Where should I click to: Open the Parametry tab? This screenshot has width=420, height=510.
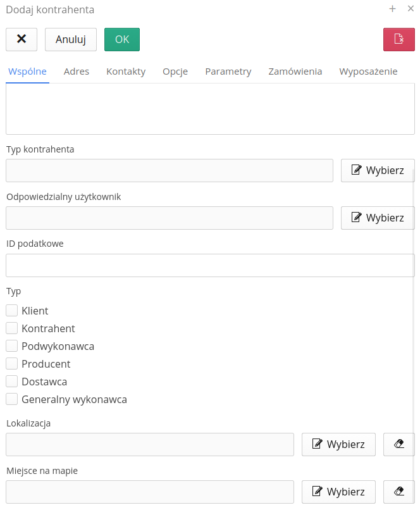pos(228,72)
